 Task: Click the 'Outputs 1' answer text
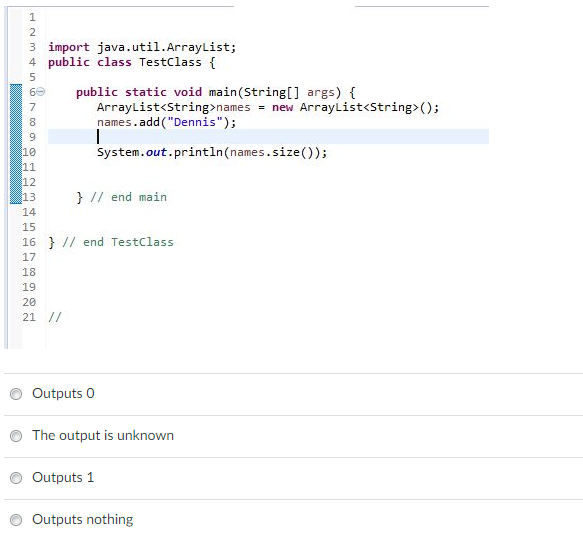[63, 477]
